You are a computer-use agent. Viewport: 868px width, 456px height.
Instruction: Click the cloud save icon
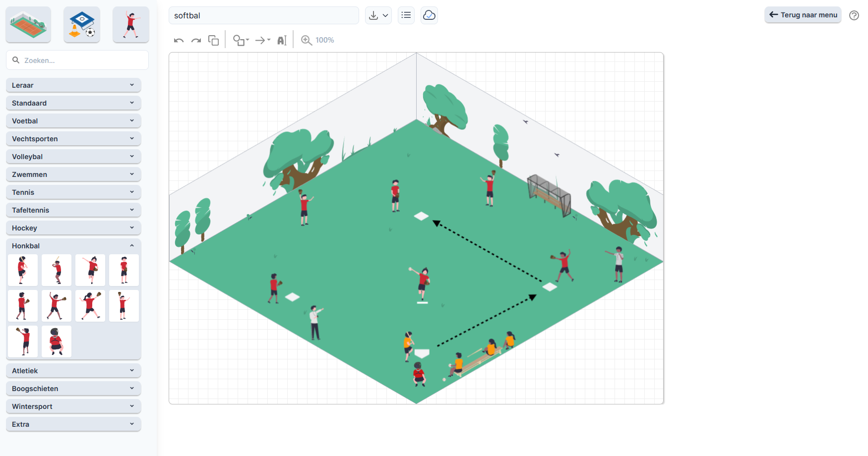tap(429, 15)
